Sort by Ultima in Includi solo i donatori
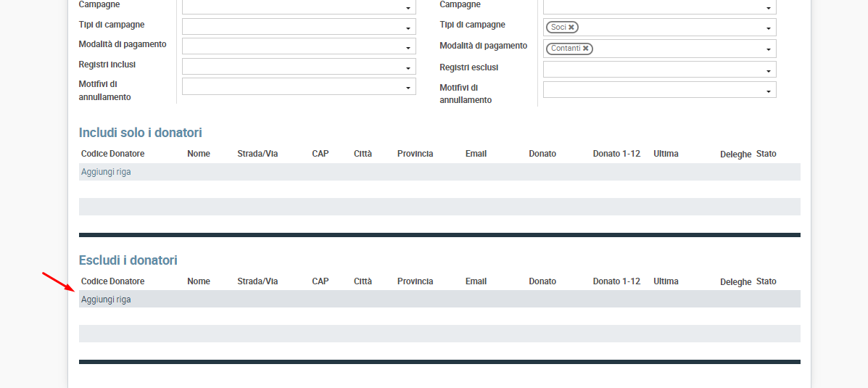868x388 pixels. (x=666, y=154)
